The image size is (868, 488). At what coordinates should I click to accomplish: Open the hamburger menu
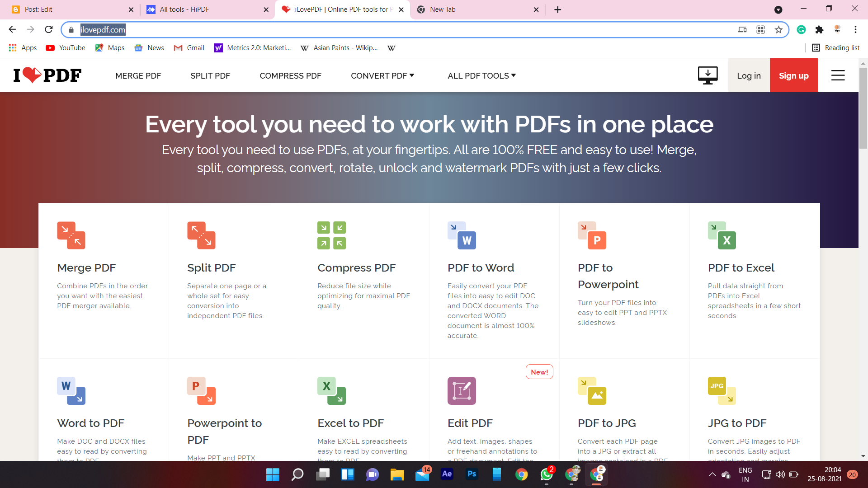pyautogui.click(x=838, y=75)
